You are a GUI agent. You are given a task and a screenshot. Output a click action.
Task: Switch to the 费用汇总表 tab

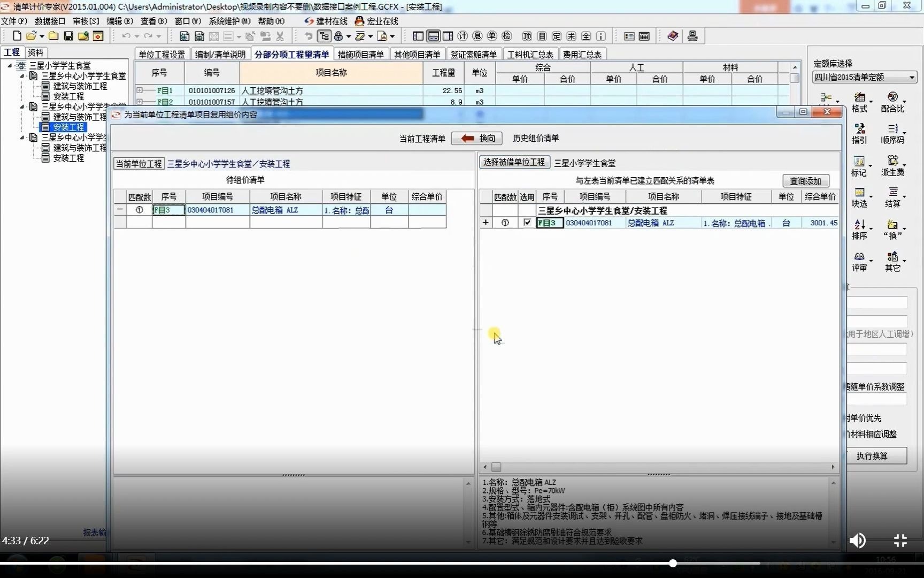(x=582, y=55)
